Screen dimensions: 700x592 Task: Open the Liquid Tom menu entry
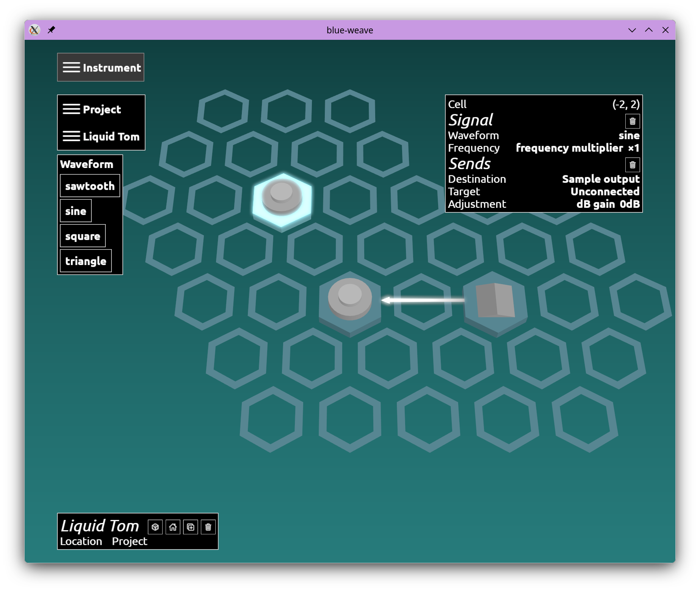click(x=101, y=136)
